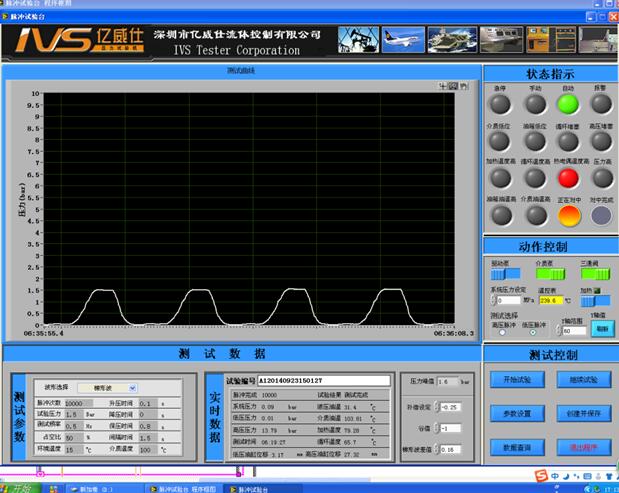
Task: Select the graph zoom tool
Action: pyautogui.click(x=452, y=86)
